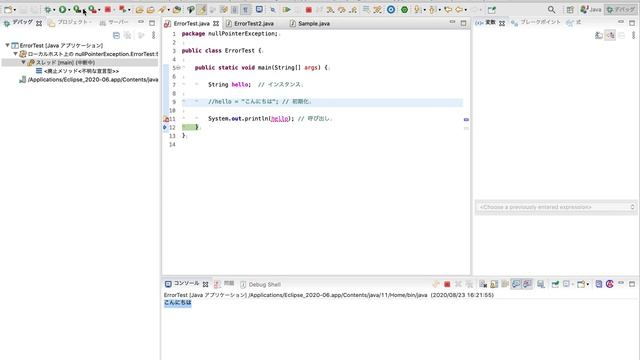Image resolution: width=640 pixels, height=360 pixels.
Task: Open the Open Console dropdown arrow
Action: [x=588, y=284]
